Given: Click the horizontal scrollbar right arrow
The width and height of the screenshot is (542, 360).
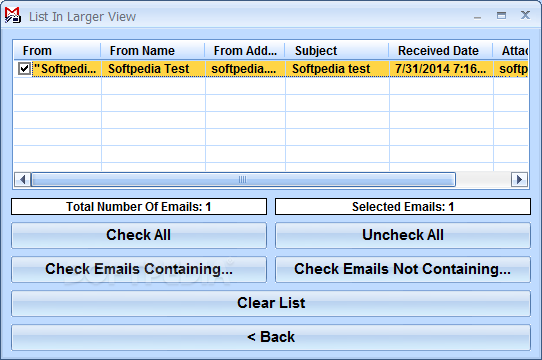Looking at the screenshot, I should (x=519, y=179).
